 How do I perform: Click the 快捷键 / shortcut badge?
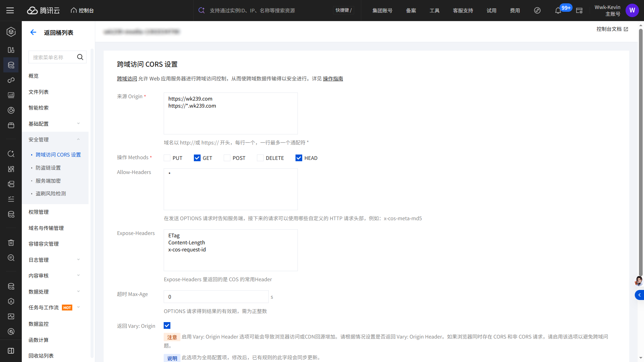coord(343,10)
